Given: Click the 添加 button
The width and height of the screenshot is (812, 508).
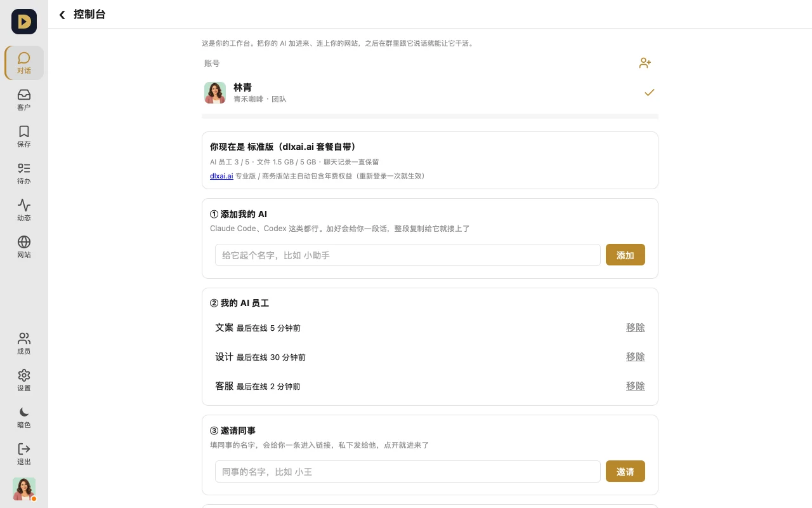Looking at the screenshot, I should pyautogui.click(x=625, y=255).
